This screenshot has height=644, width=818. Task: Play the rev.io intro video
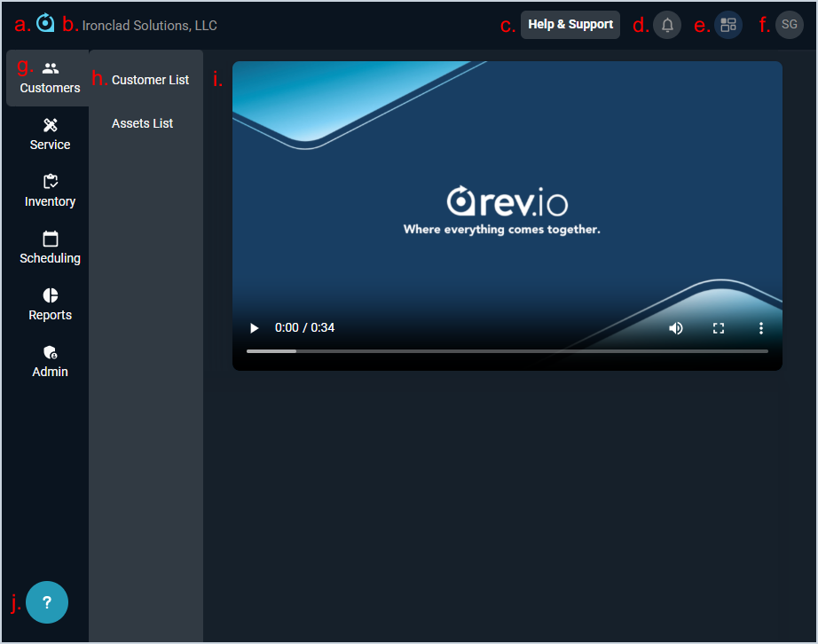pos(255,328)
